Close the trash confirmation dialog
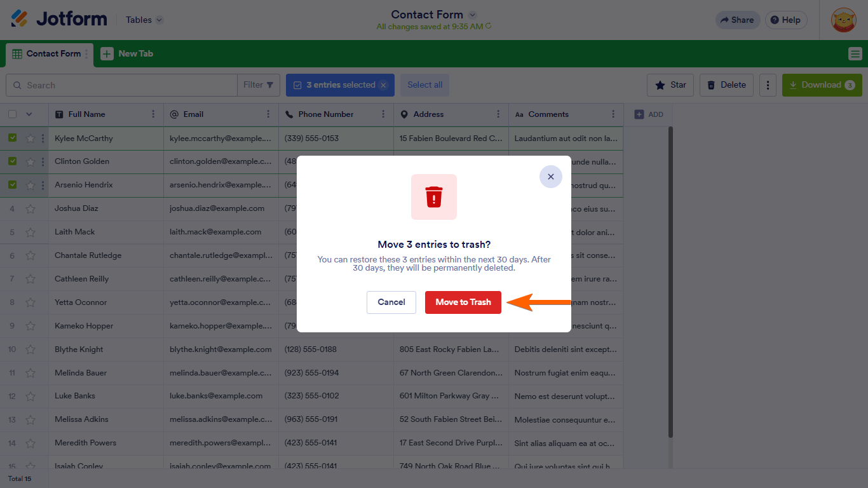 [x=551, y=177]
